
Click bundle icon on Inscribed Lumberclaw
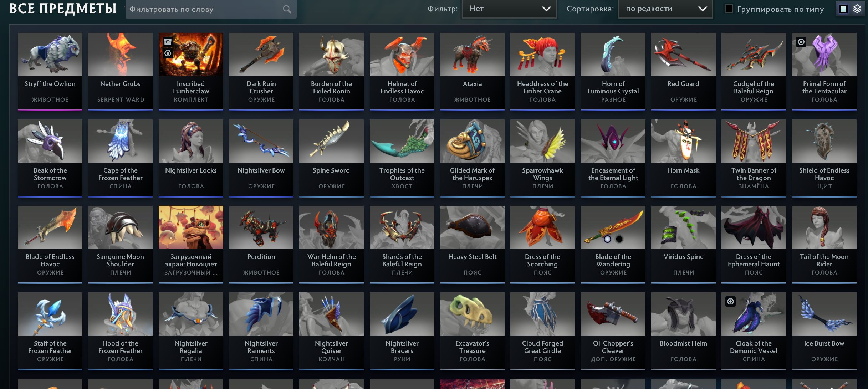point(168,42)
